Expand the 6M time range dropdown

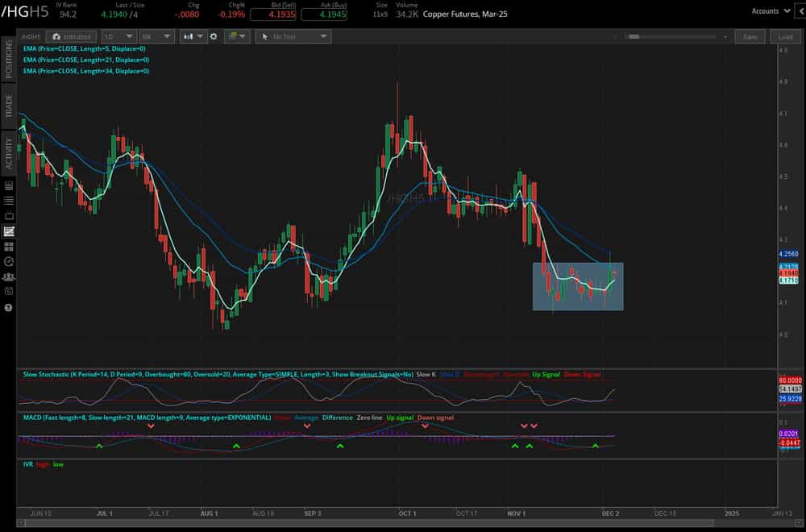tap(156, 36)
